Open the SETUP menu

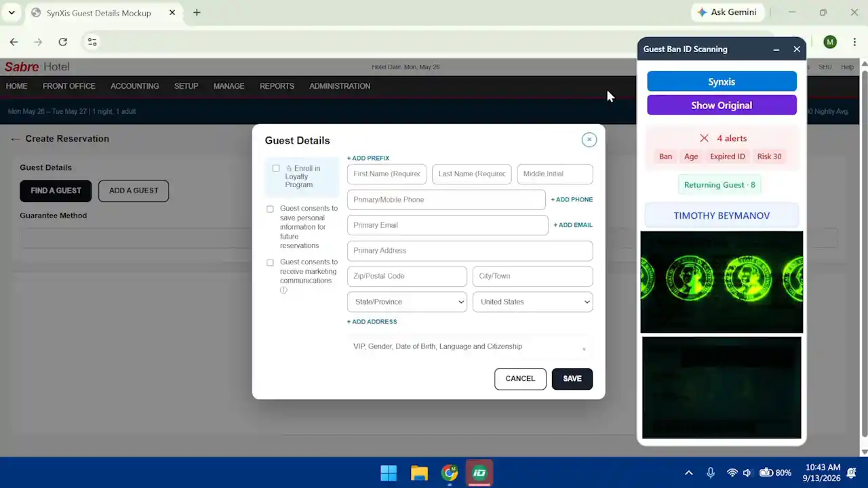186,86
